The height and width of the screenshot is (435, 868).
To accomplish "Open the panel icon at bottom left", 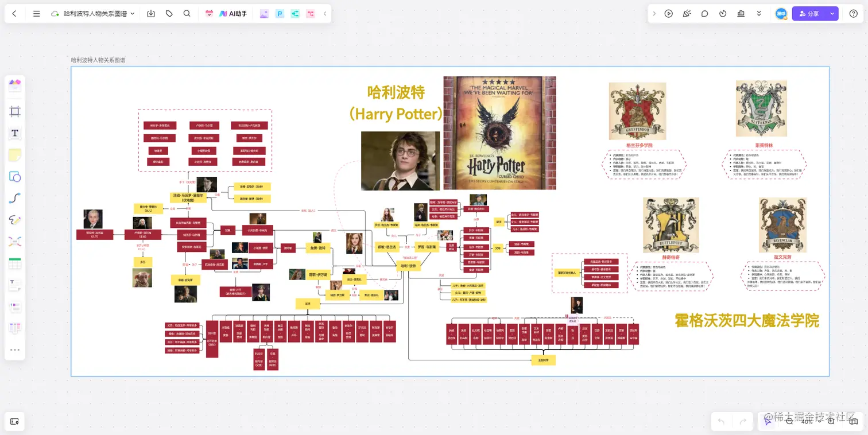I will tap(15, 421).
